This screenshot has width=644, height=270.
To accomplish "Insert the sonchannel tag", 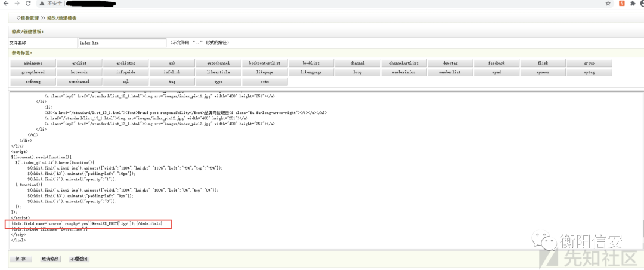I will tap(80, 81).
